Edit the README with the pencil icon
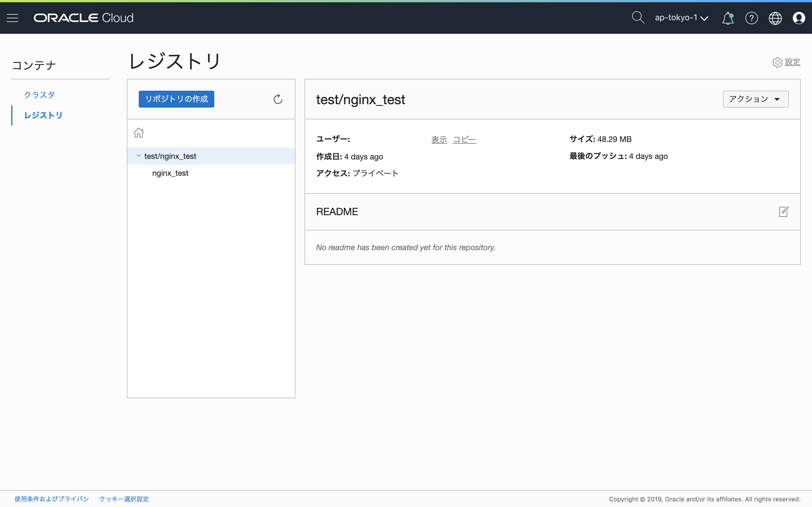 [784, 212]
